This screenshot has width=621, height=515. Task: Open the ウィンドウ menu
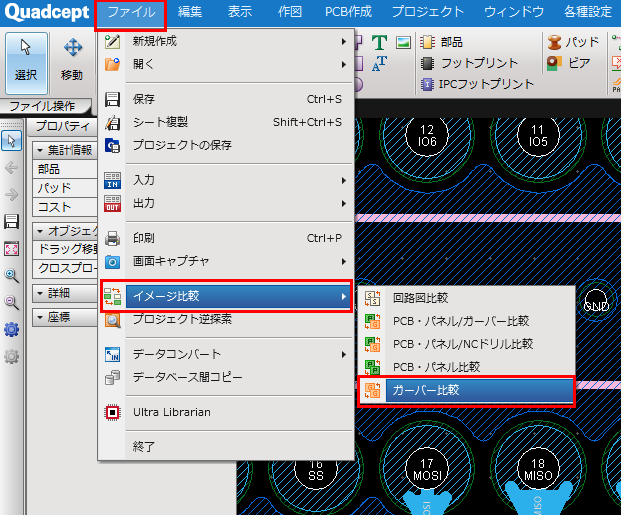click(514, 12)
